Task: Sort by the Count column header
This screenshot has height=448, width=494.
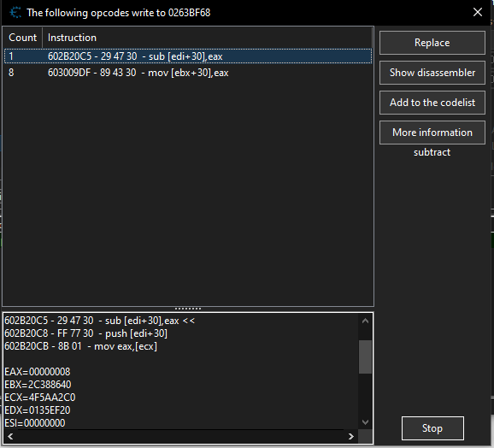Action: 23,38
